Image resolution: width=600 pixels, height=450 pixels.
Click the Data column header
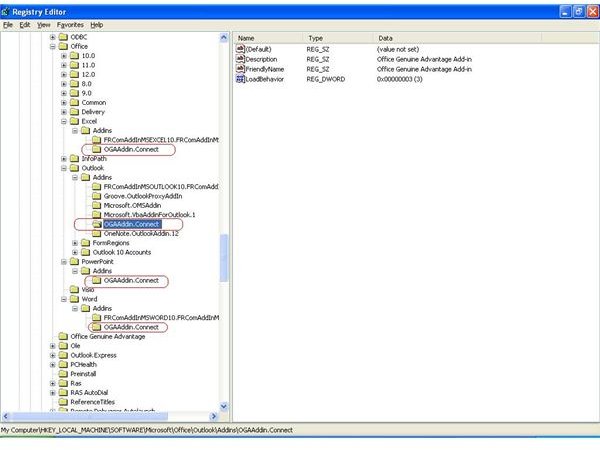pos(458,38)
